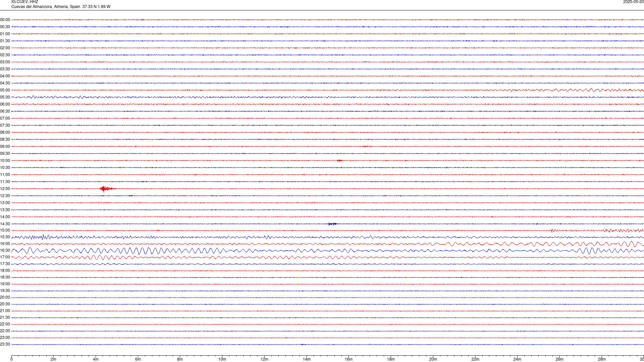The height and width of the screenshot is (362, 644).
Task: Click the 8m tick on the time axis
Action: pyautogui.click(x=180, y=359)
